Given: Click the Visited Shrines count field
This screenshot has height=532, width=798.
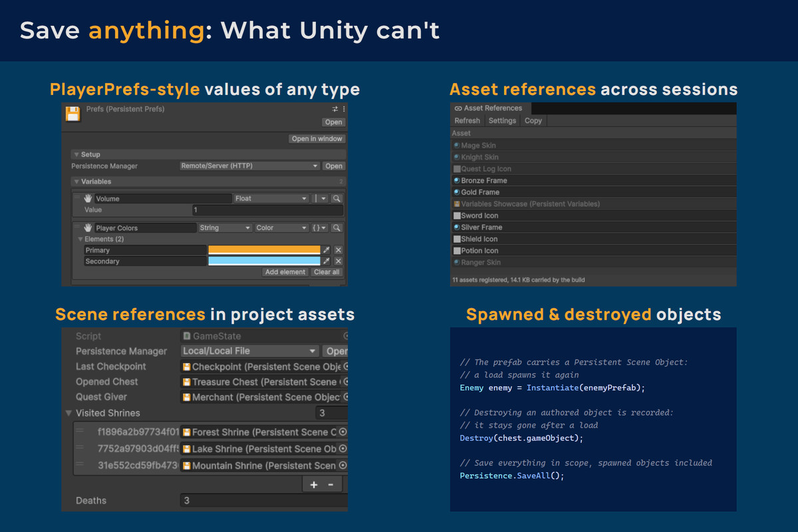Looking at the screenshot, I should pyautogui.click(x=331, y=413).
